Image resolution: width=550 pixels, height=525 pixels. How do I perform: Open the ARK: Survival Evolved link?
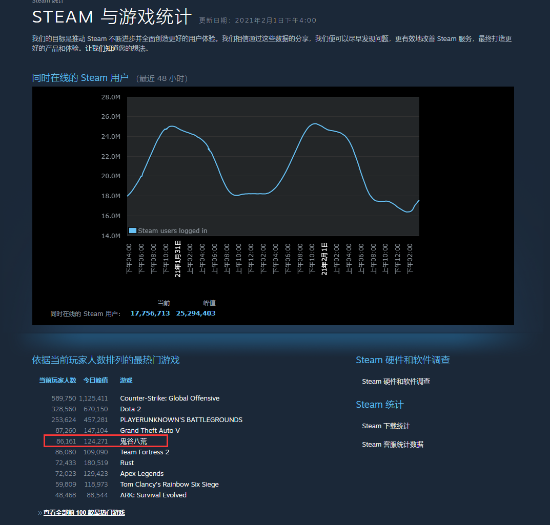(x=153, y=495)
